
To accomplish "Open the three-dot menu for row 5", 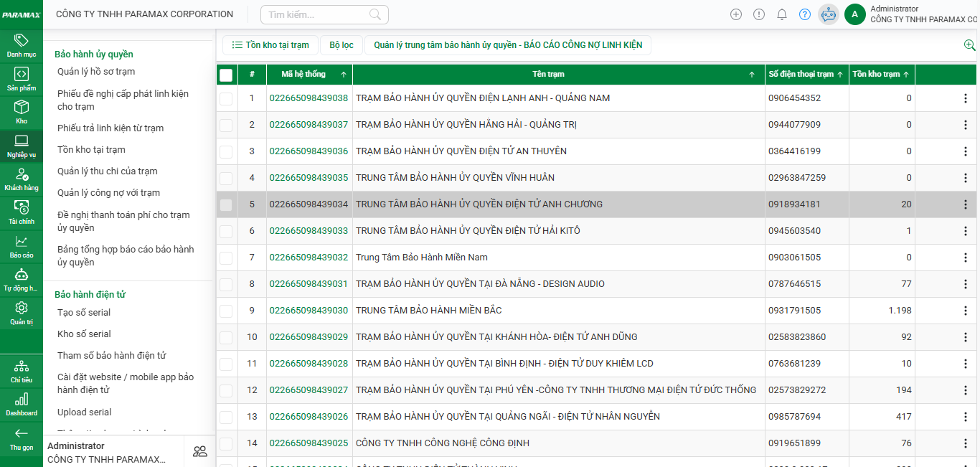I will tap(965, 204).
